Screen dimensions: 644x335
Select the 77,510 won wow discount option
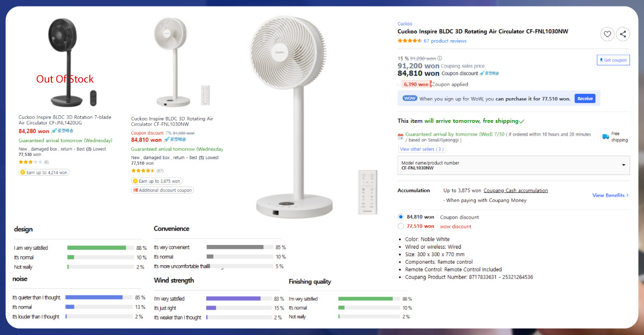[x=400, y=226]
